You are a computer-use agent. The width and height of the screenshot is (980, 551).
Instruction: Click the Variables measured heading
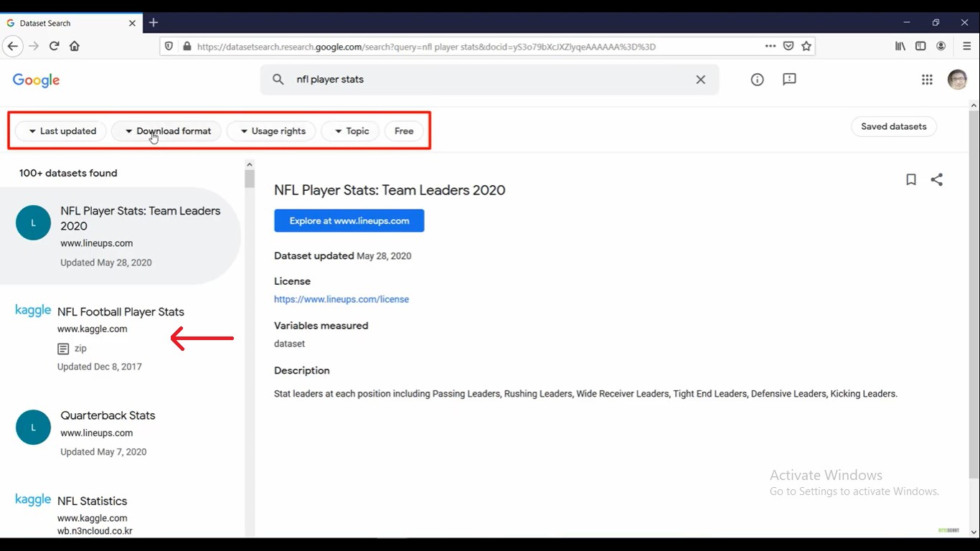click(321, 326)
